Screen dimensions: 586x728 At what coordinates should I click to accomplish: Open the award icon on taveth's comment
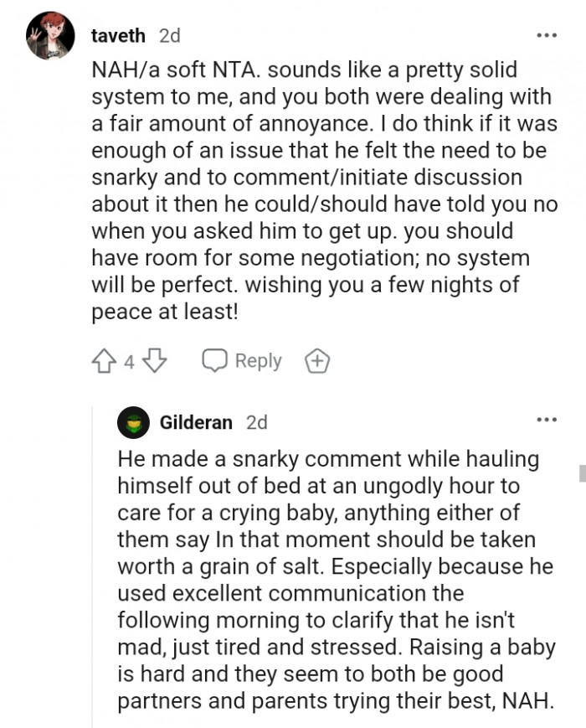point(317,360)
